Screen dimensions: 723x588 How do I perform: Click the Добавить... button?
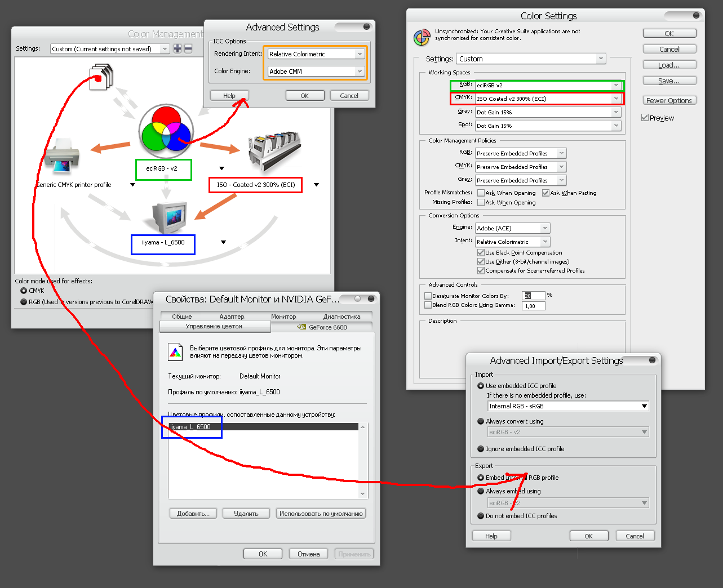[193, 514]
